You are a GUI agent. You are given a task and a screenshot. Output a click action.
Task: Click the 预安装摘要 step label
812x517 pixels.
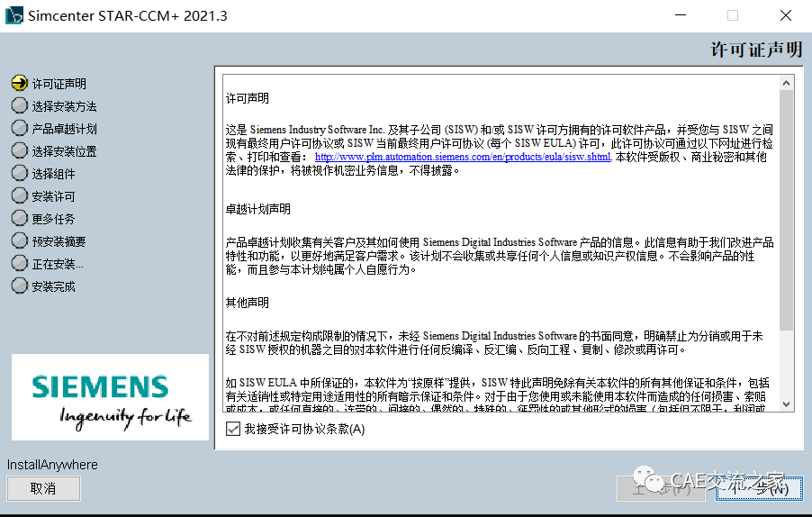coord(59,242)
